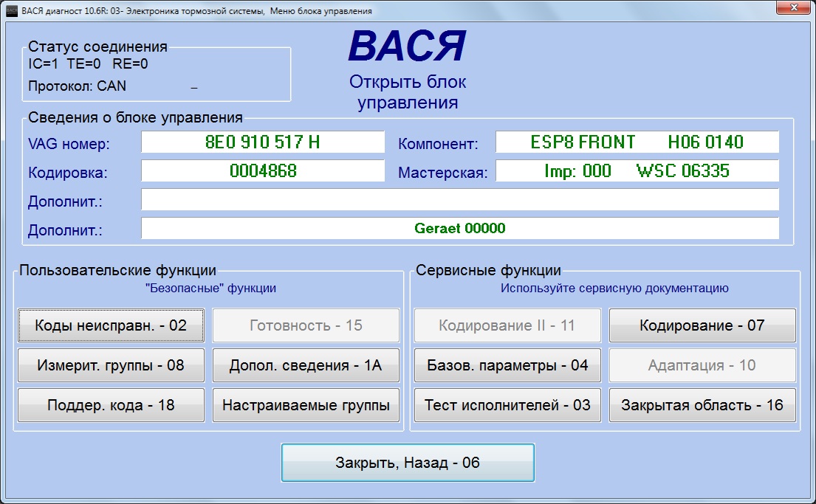Click the 'Пользовательские функции' group title
Image resolution: width=816 pixels, height=504 pixels.
click(117, 271)
